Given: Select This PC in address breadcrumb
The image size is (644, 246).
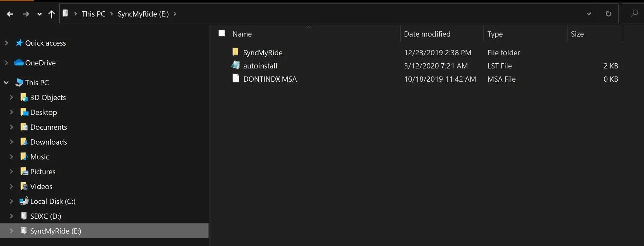Looking at the screenshot, I should point(94,14).
